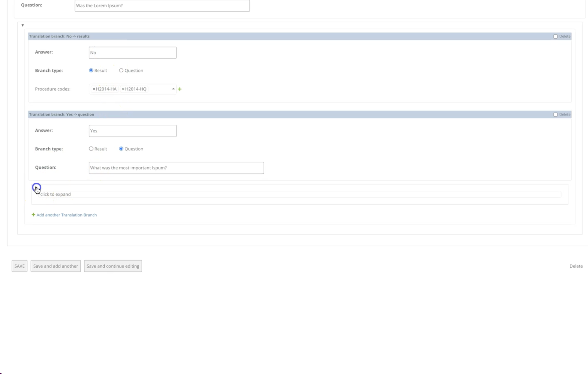Focus the 'What was the most important Ispum?' field
The width and height of the screenshot is (588, 374).
click(x=176, y=168)
